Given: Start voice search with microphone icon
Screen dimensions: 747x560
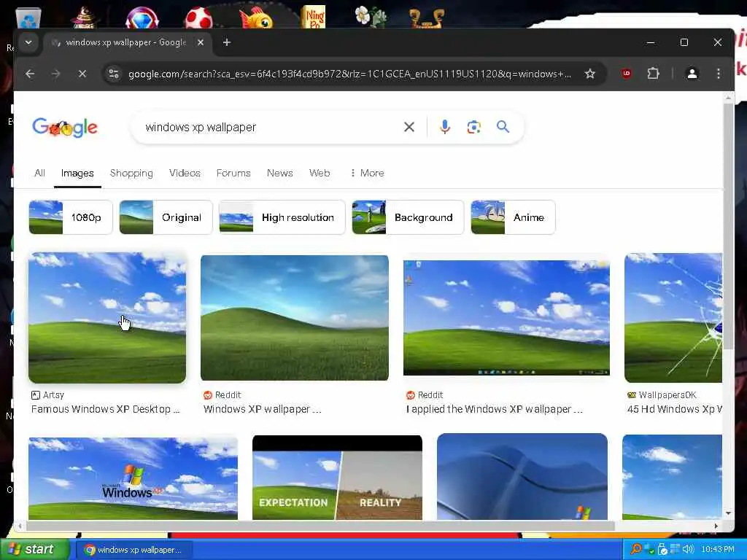Looking at the screenshot, I should point(444,127).
